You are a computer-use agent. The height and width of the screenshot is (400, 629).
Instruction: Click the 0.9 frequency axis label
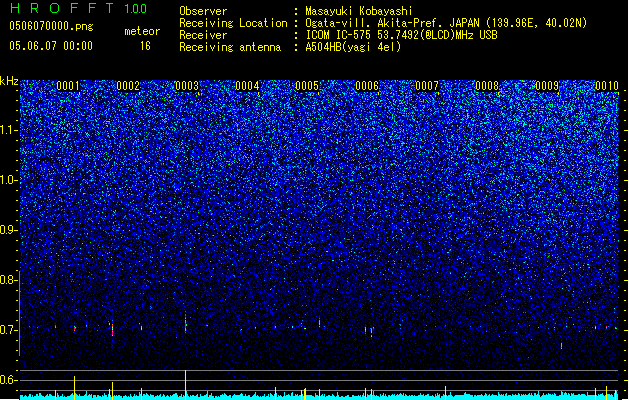[x=9, y=230]
